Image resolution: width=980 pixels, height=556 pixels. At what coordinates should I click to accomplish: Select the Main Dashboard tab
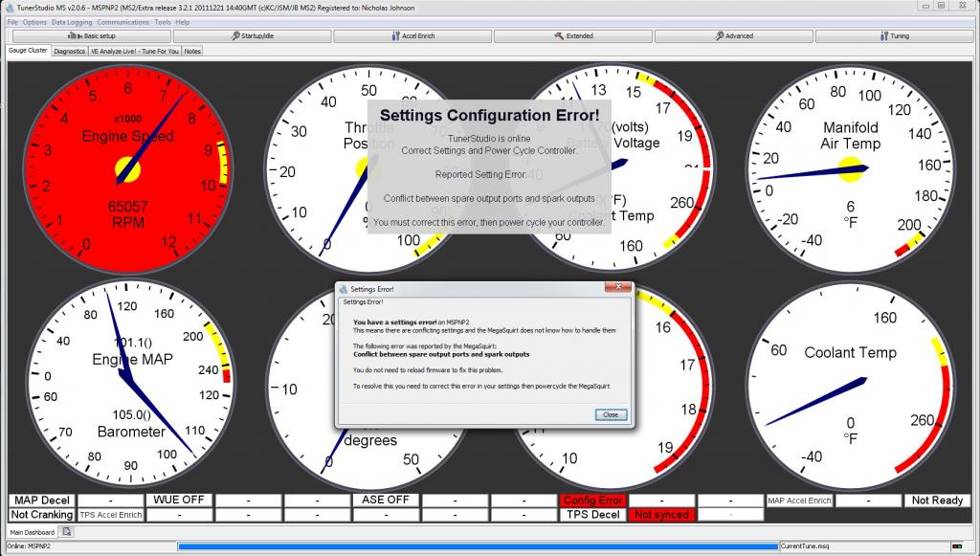click(32, 532)
